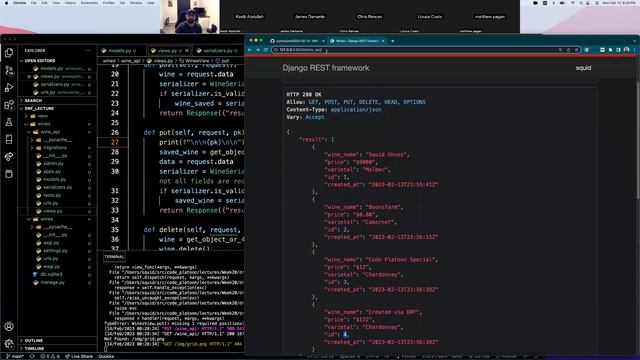The width and height of the screenshot is (640, 360).
Task: Click the Django REST framework header link
Action: pyautogui.click(x=326, y=68)
